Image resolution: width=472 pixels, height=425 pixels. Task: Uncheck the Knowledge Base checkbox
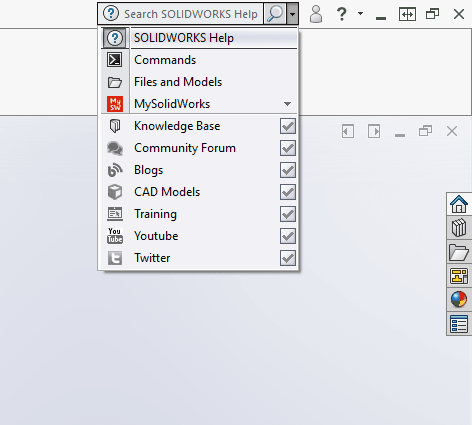pos(288,126)
